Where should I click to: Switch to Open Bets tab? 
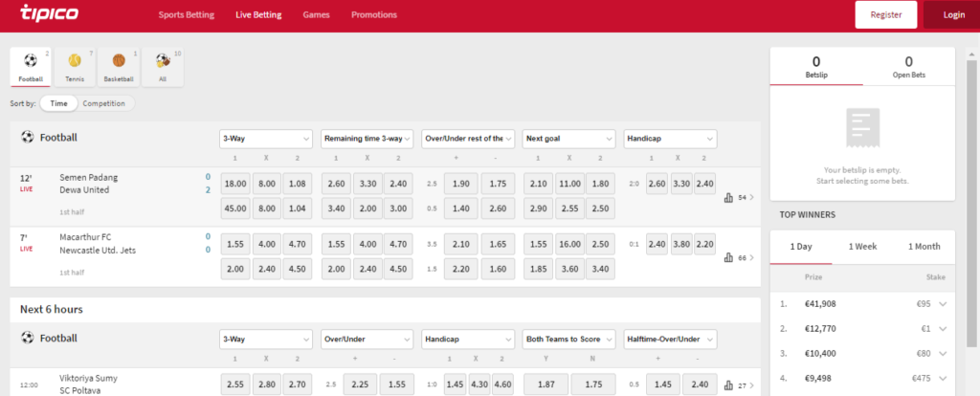click(x=909, y=66)
